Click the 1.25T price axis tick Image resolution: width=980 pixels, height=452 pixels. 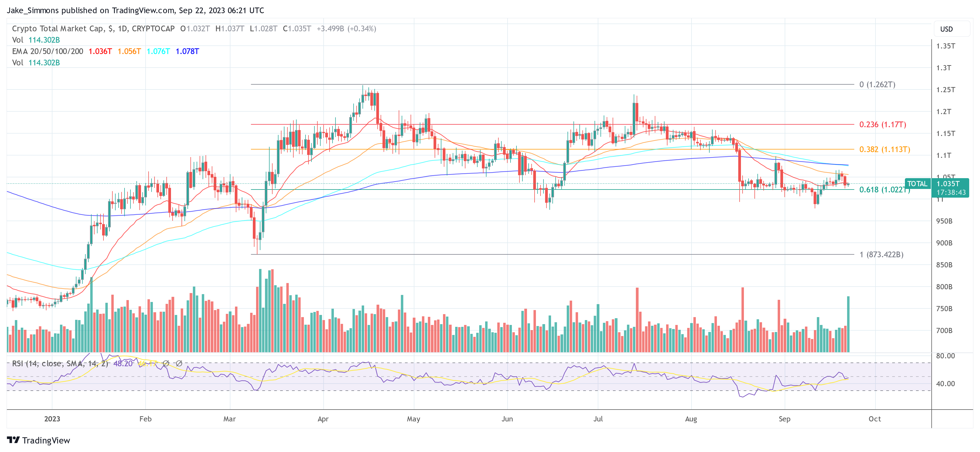tap(946, 90)
